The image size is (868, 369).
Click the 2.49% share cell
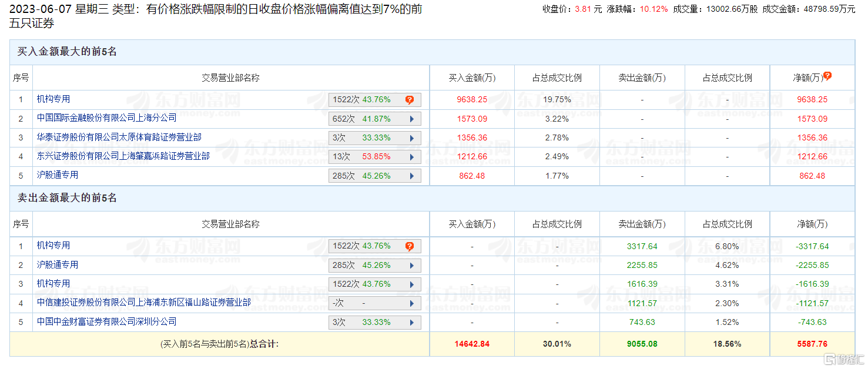(x=557, y=157)
